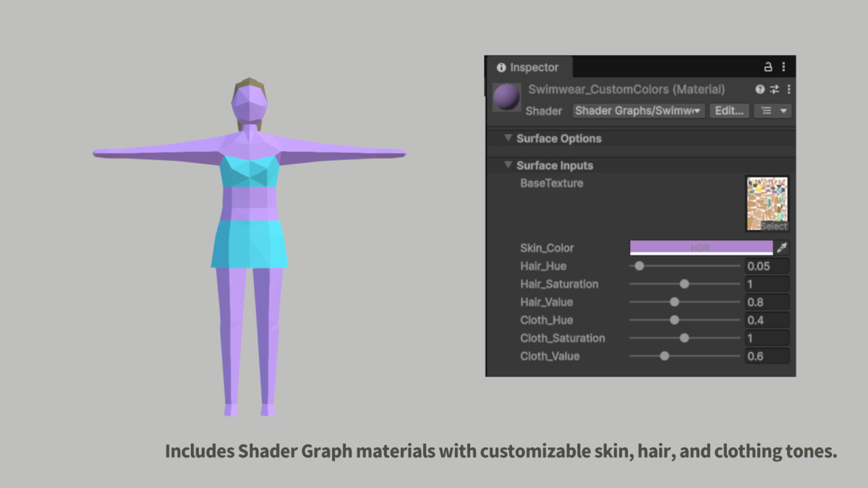868x488 pixels.
Task: Click the material properties list icon
Action: click(767, 111)
